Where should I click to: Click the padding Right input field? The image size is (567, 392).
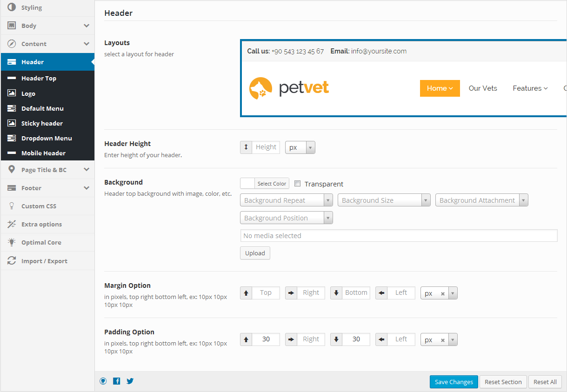[x=311, y=339]
